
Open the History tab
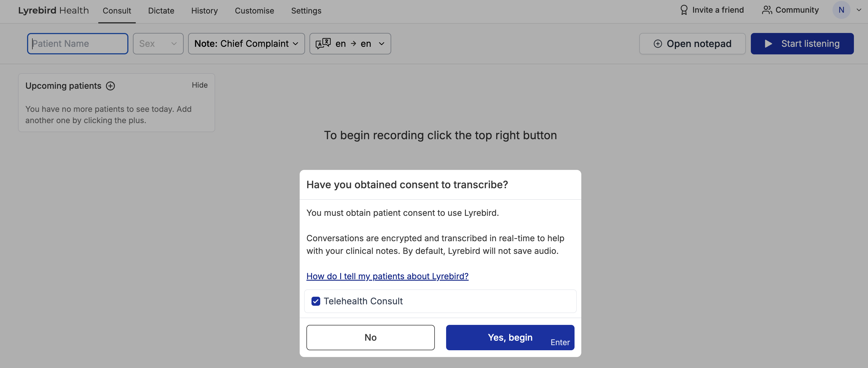[x=204, y=11]
